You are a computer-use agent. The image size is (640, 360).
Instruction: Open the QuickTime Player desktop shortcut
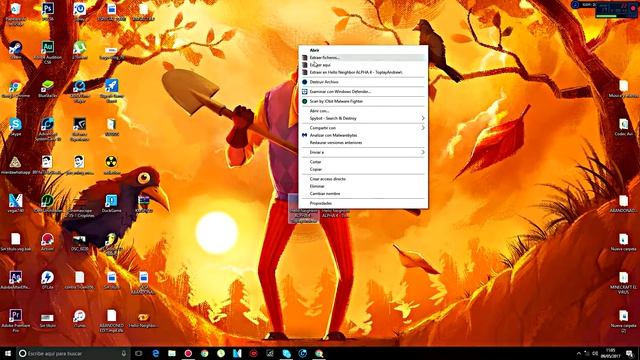[x=80, y=91]
